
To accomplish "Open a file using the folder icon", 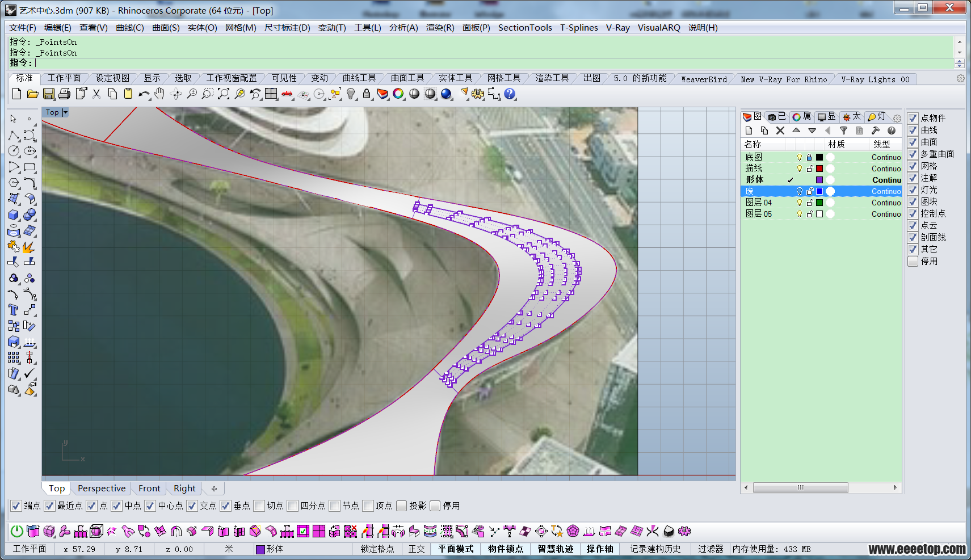I will tap(32, 94).
